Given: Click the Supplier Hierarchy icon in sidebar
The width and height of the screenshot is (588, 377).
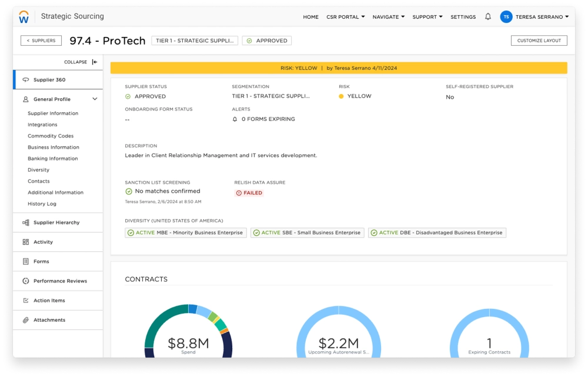Looking at the screenshot, I should coord(26,223).
